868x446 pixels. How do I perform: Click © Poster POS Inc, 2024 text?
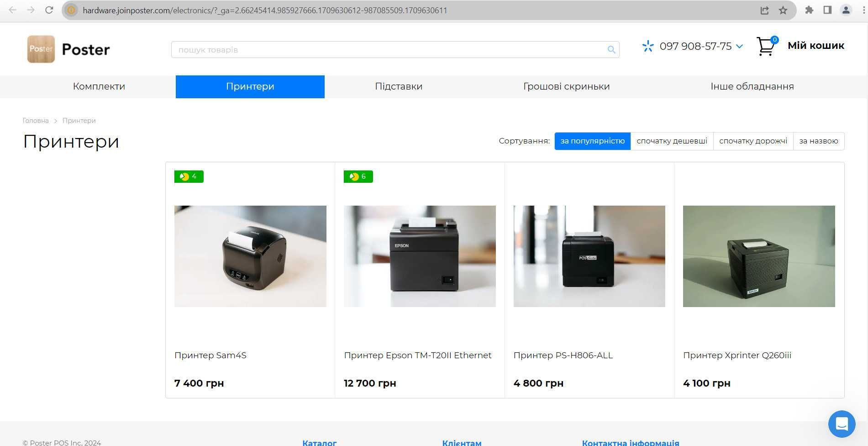pos(62,442)
